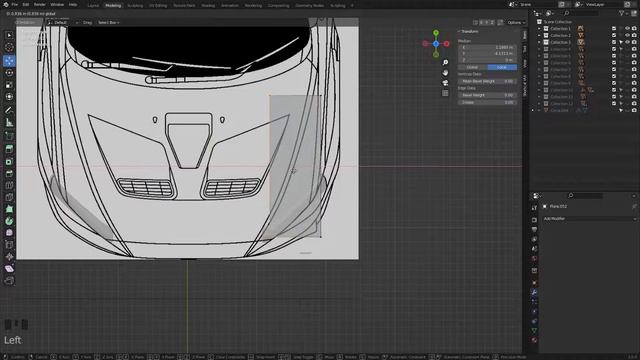Select the Smooth tool
This screenshot has width=640, height=360.
coord(9,233)
